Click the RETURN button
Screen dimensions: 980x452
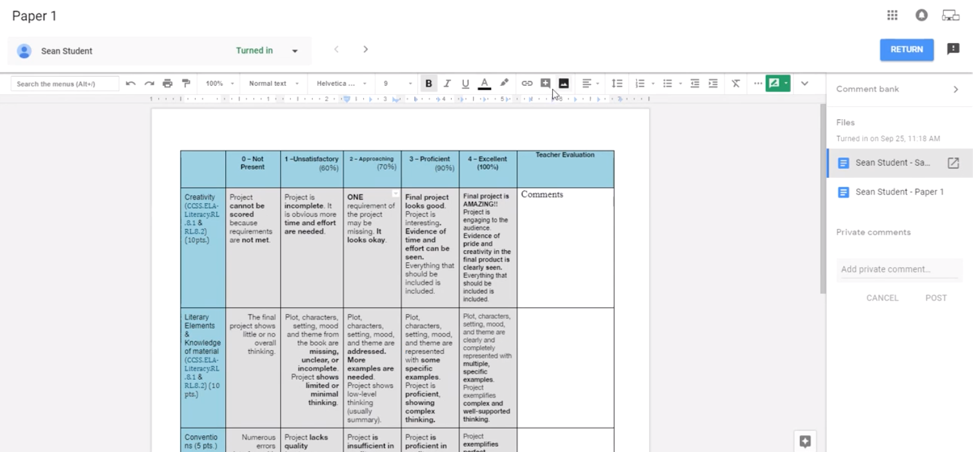pos(906,49)
